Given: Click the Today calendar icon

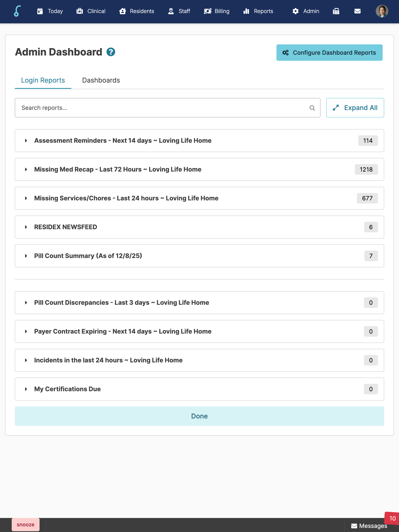Looking at the screenshot, I should [x=40, y=11].
